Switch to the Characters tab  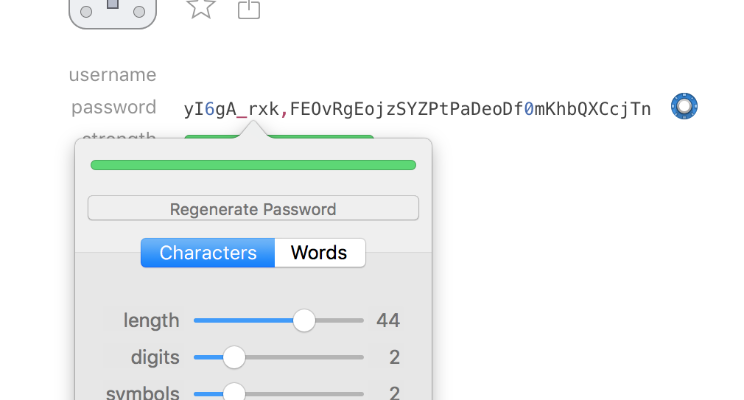(x=208, y=253)
